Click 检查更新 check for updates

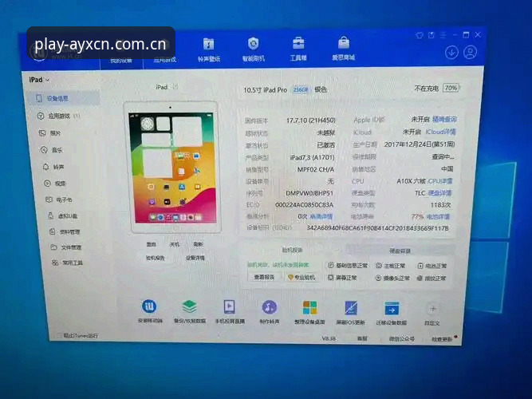[443, 339]
